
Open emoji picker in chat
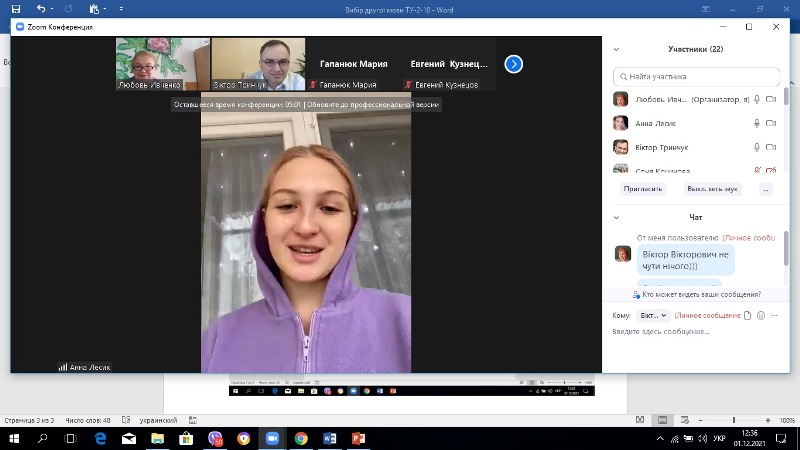tap(761, 315)
